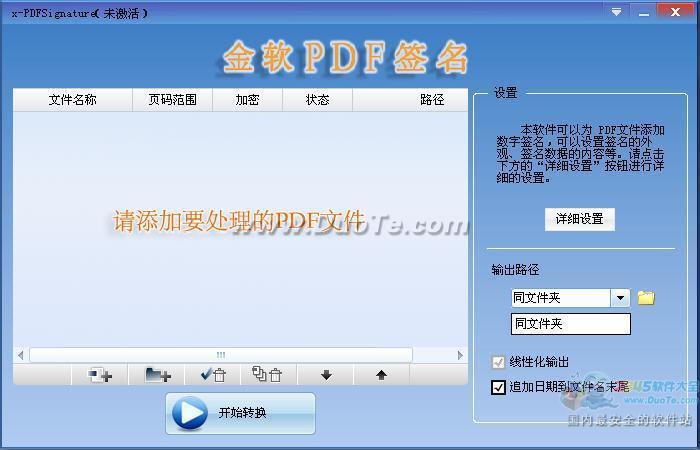Click the 同文件夹 output path text field
700x450 pixels.
click(x=571, y=324)
